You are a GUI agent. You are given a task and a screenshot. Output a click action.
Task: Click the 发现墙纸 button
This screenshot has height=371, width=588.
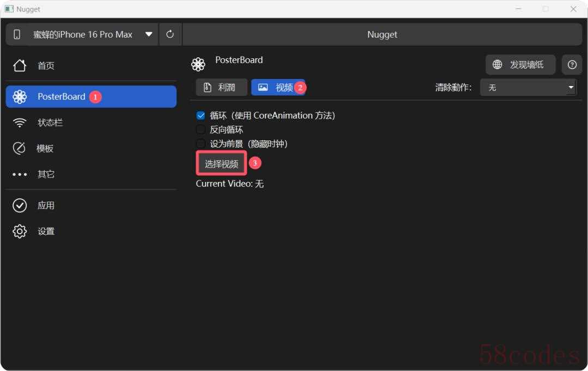click(520, 65)
